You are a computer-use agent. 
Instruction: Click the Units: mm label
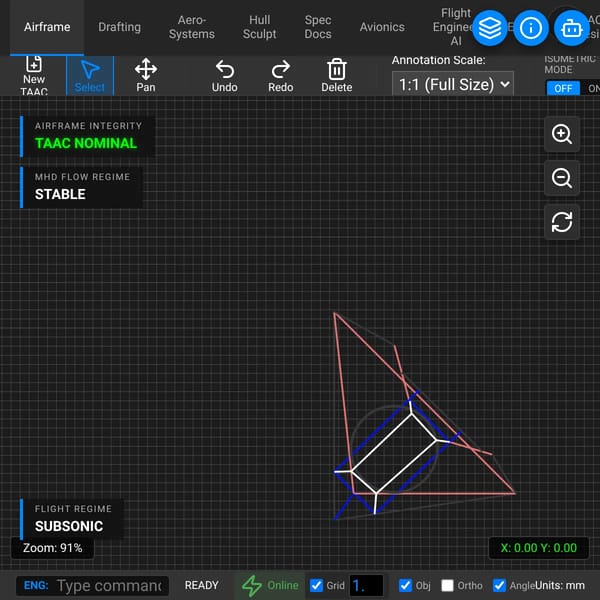click(560, 585)
